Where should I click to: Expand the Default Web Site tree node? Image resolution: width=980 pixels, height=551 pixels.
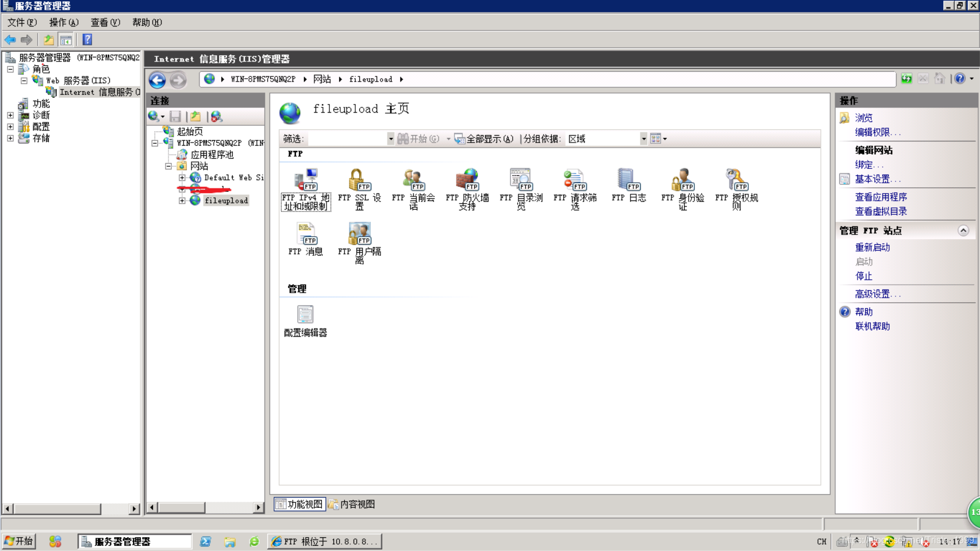click(182, 178)
